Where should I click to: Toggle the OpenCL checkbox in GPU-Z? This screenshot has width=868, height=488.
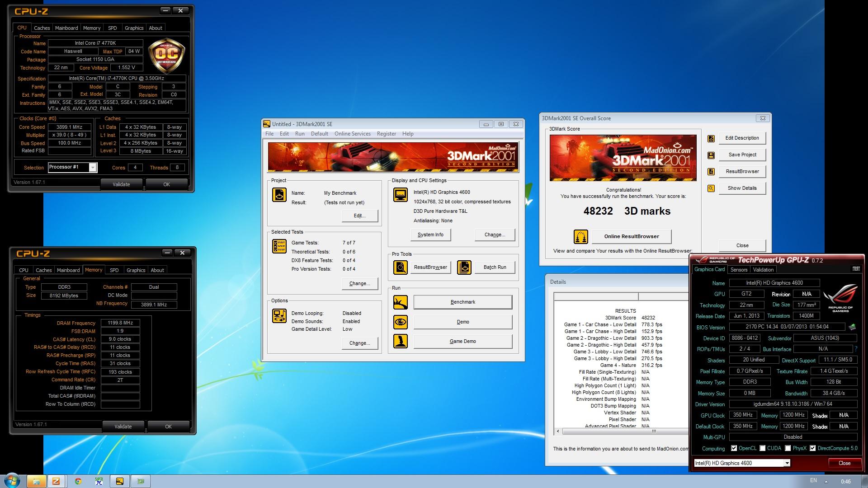tap(734, 448)
